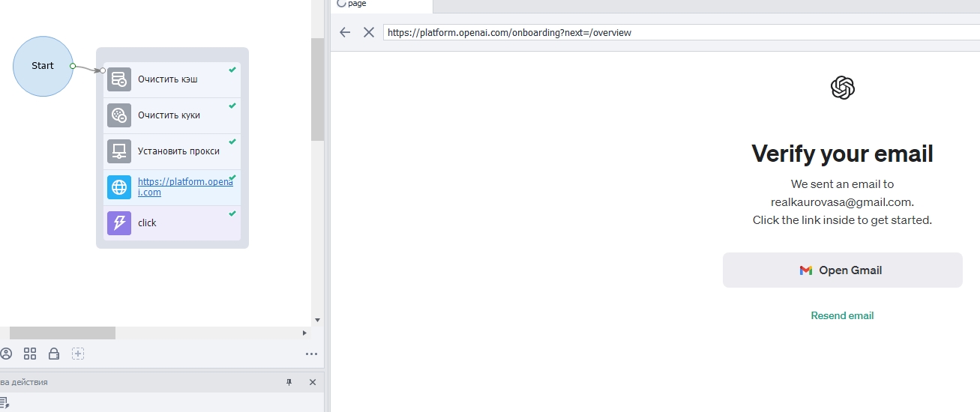The image size is (980, 412).
Task: Click the output connector dot on Start
Action: point(73,66)
